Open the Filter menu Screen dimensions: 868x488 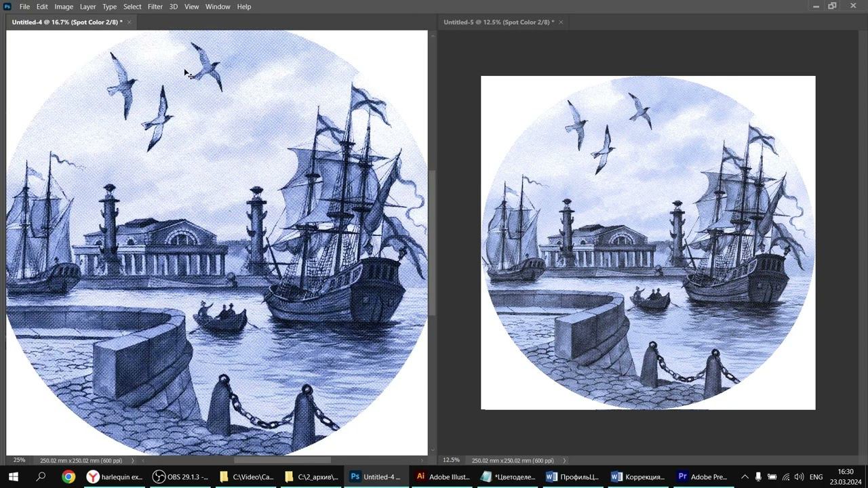155,7
